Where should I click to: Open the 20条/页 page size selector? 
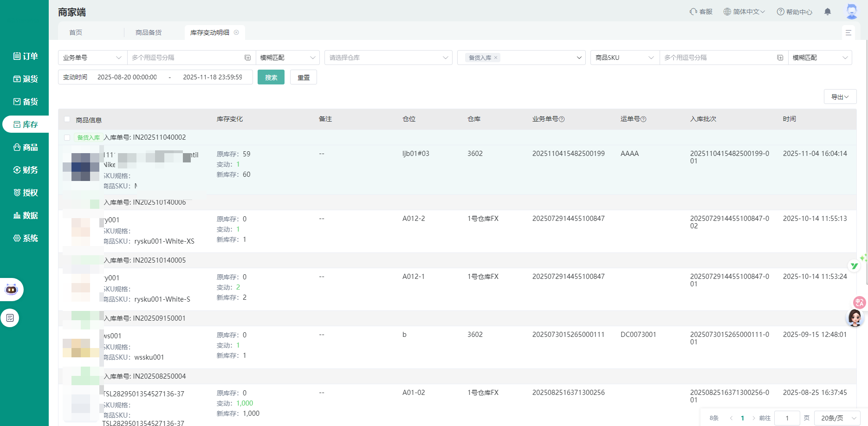tap(837, 418)
